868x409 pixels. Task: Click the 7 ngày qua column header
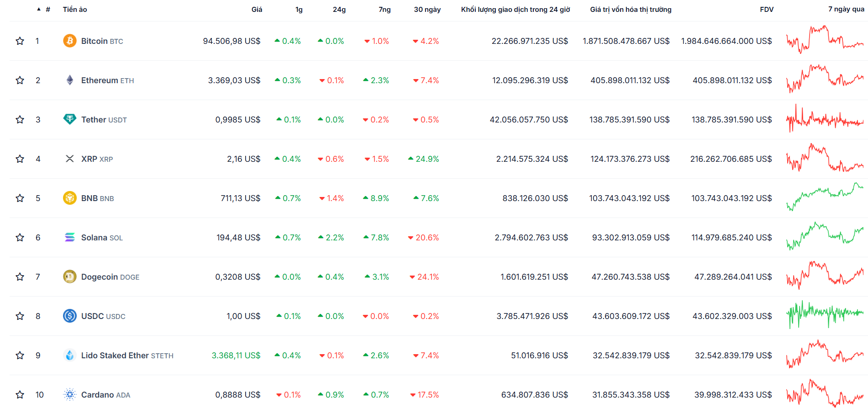coord(846,10)
